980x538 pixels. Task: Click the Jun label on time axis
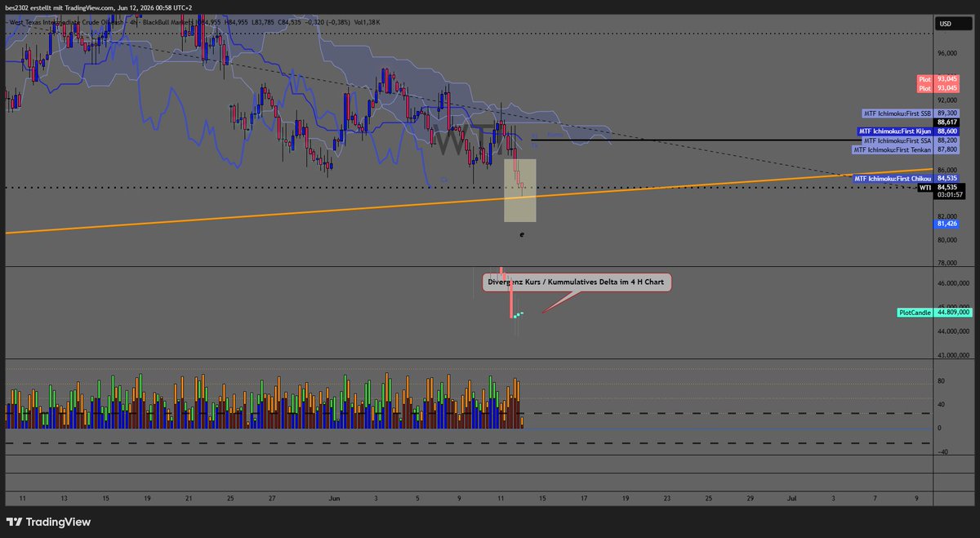(335, 497)
